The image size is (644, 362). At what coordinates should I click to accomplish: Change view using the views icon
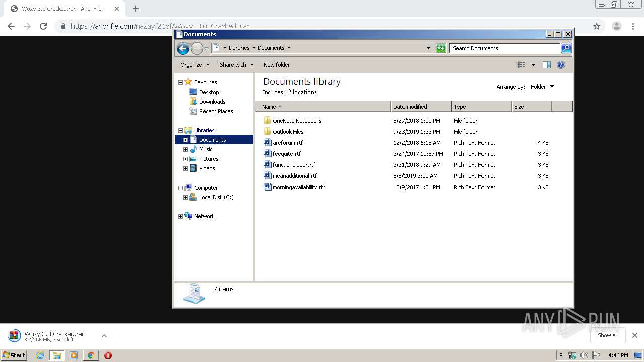coord(521,65)
